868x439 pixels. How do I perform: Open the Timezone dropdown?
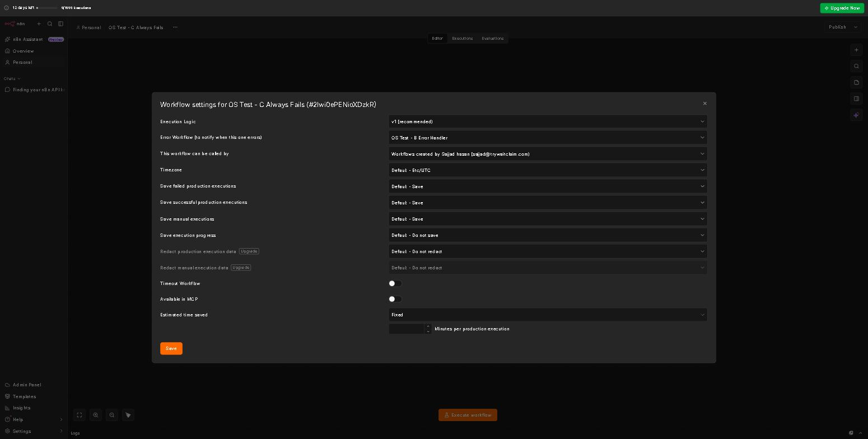point(548,170)
